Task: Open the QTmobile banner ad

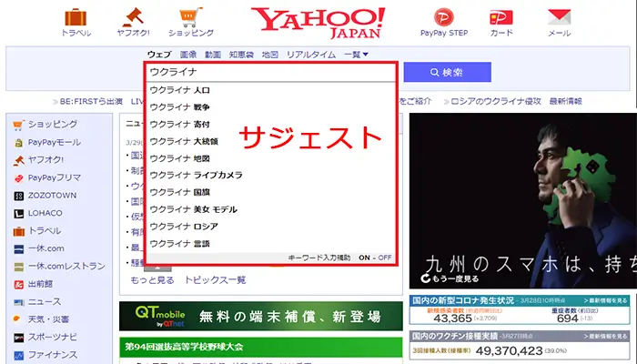Action: click(x=261, y=316)
